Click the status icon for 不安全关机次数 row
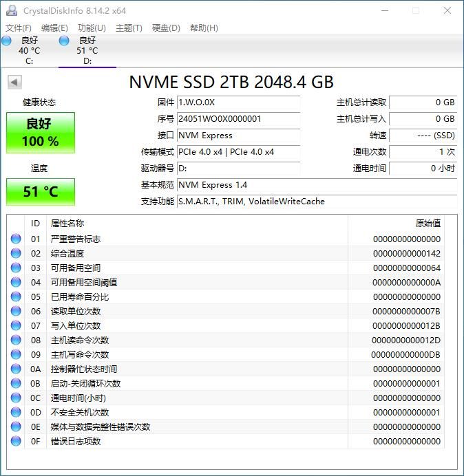Image resolution: width=464 pixels, height=476 pixels. pyautogui.click(x=16, y=413)
